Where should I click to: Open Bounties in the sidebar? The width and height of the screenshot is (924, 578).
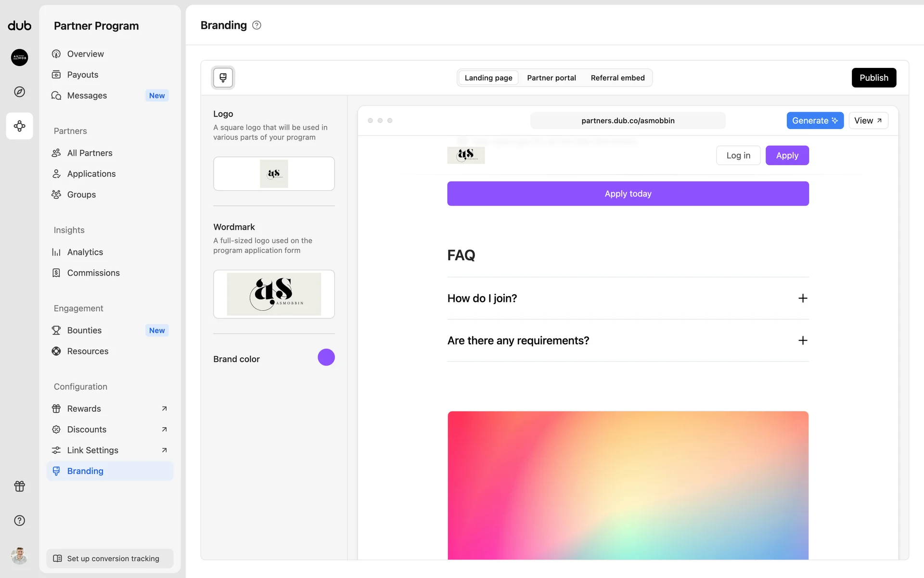click(x=84, y=330)
